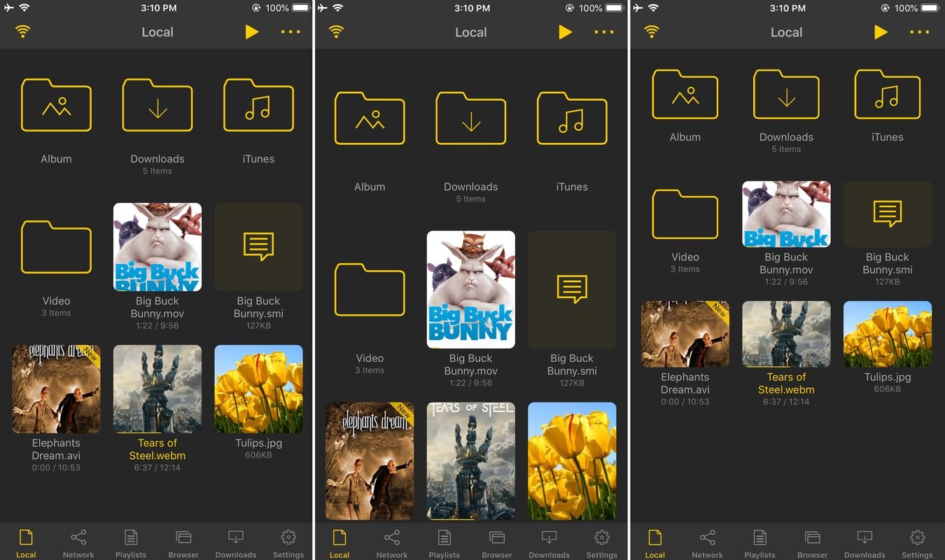The height and width of the screenshot is (560, 945).
Task: Switch to Playlists tab in middle screen
Action: tap(444, 543)
